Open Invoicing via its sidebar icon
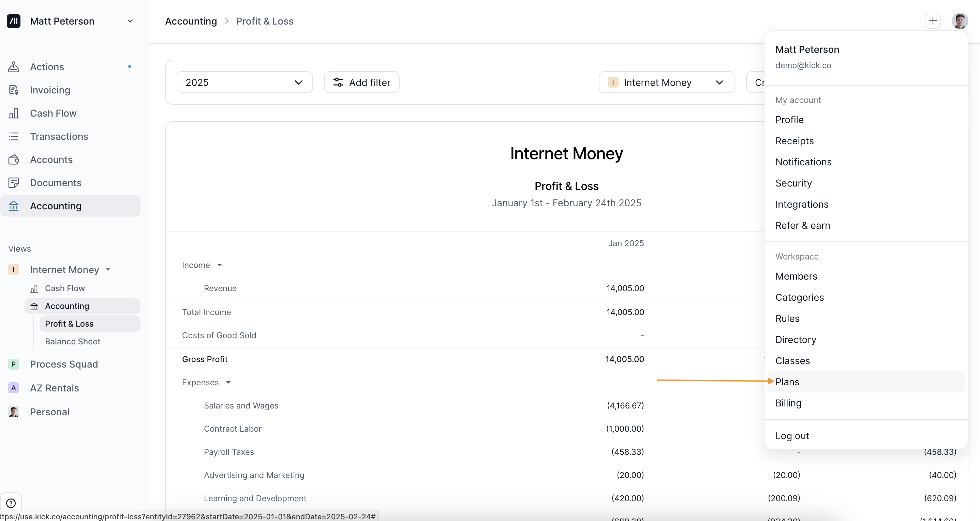 click(14, 90)
